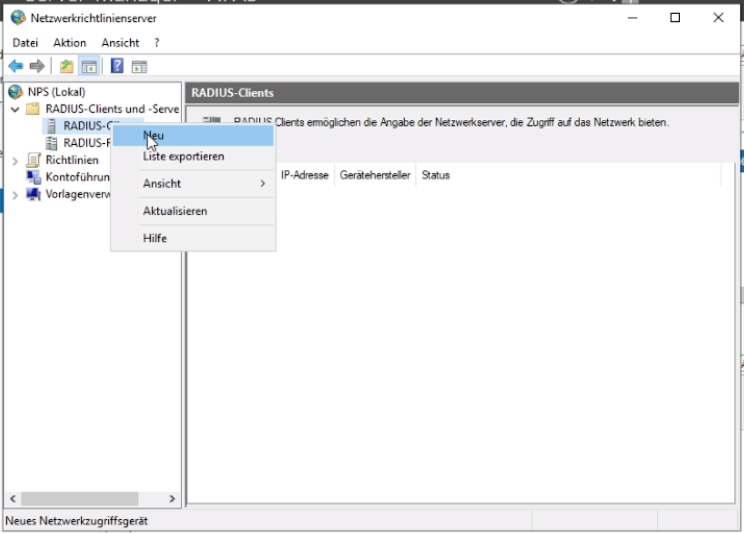This screenshot has width=744, height=533.
Task: Sort by IP-Adresse column header
Action: coord(305,175)
